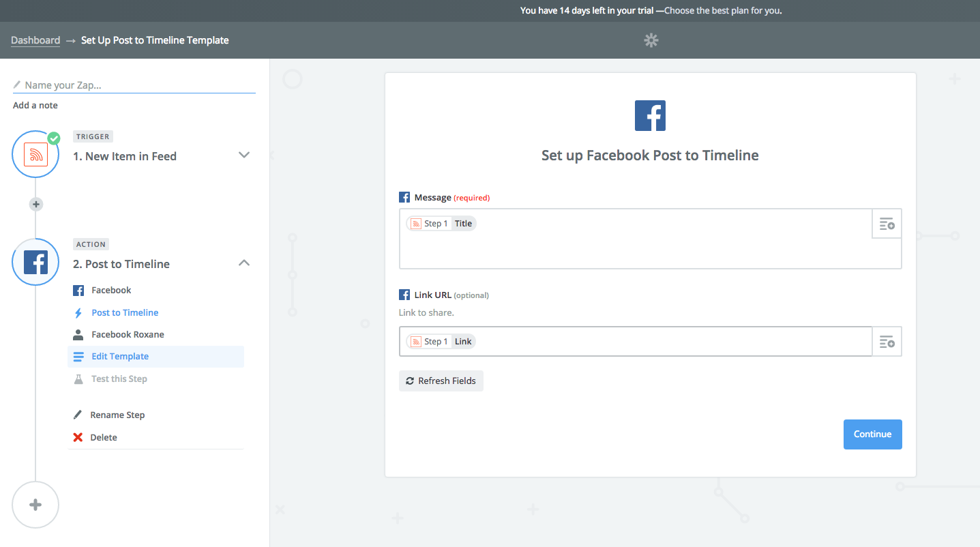Click the 'Set up Facebook Post to Timeline' heading
980x547 pixels.
point(650,156)
